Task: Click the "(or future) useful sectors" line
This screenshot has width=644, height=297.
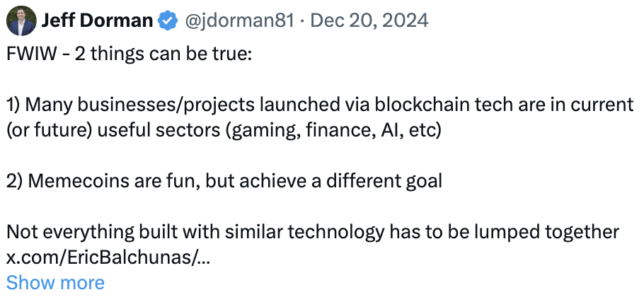Action: click(x=224, y=130)
